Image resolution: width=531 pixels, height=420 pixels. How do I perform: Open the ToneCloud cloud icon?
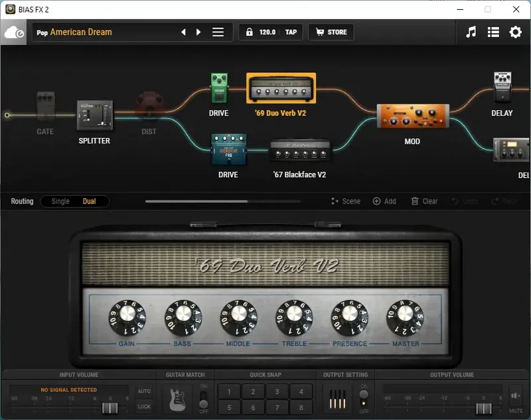tap(13, 32)
